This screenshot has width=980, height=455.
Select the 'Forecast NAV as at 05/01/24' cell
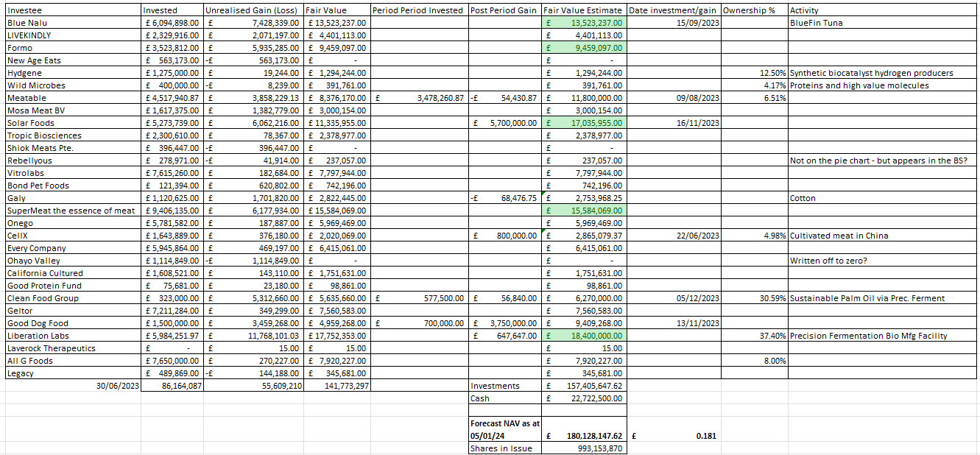(x=504, y=429)
